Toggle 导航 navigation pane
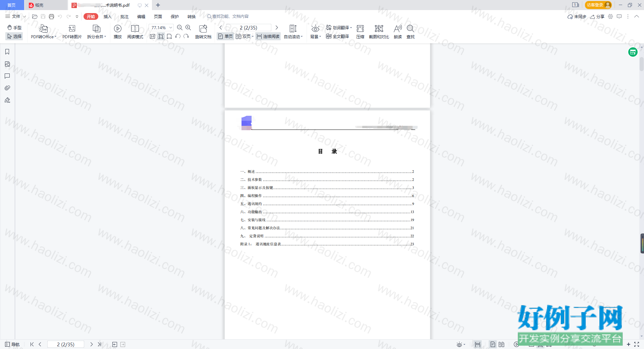 tap(12, 344)
